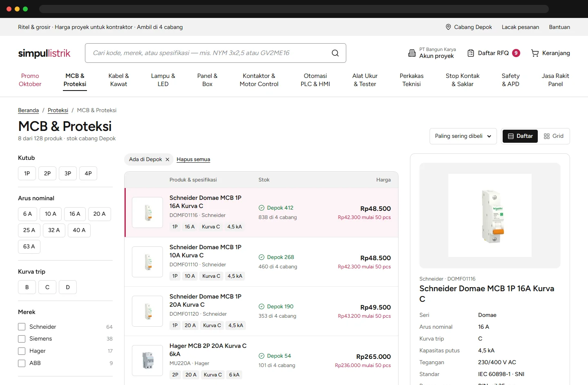Screen dimensions: 588x385
Task: Click the large product image in detail panel
Action: coord(490,215)
